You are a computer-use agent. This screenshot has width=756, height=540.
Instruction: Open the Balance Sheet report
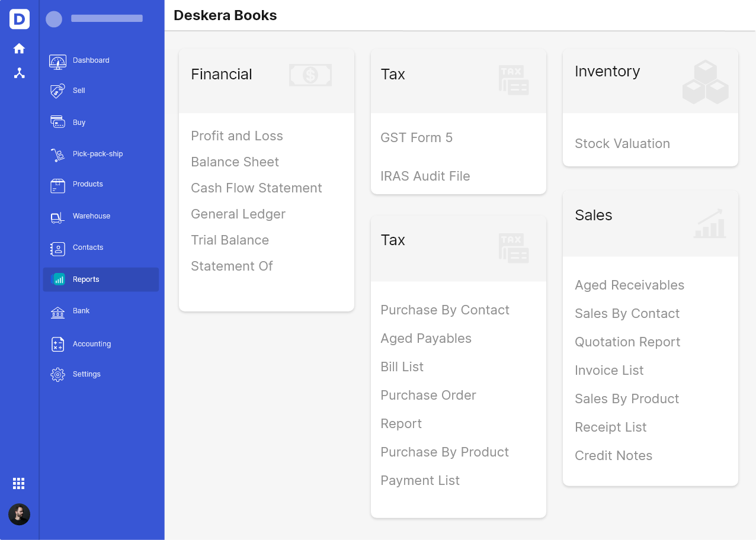click(235, 162)
